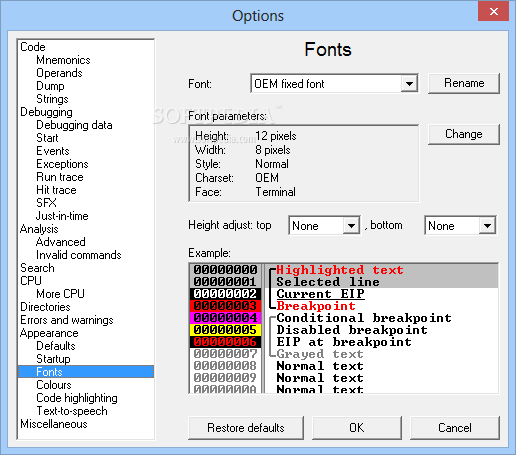
Task: Select Start options entry
Action: point(47,138)
